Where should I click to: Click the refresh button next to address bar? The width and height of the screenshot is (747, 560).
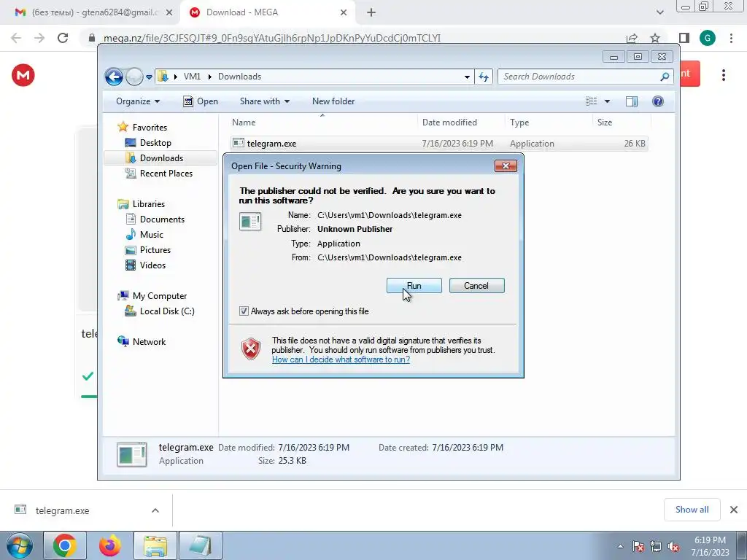484,77
